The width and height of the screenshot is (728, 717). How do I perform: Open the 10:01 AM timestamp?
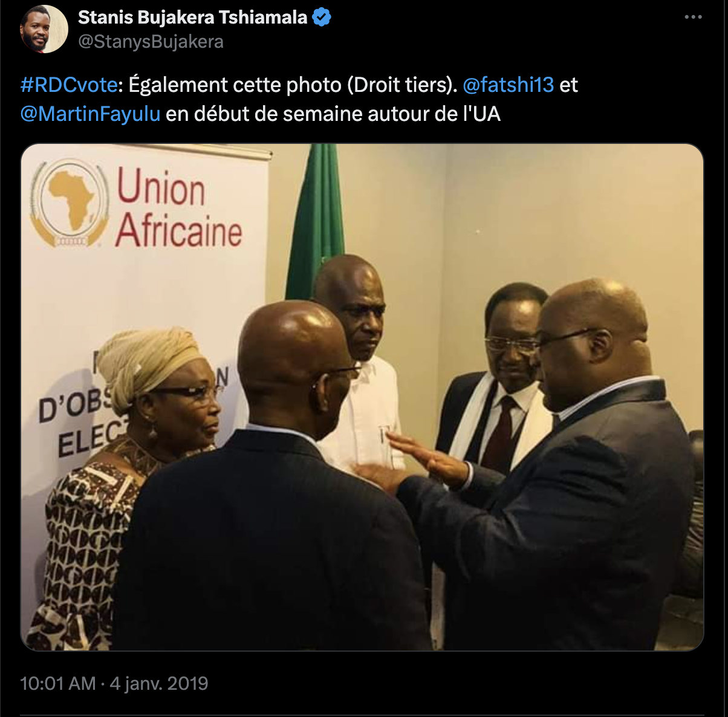pyautogui.click(x=58, y=684)
